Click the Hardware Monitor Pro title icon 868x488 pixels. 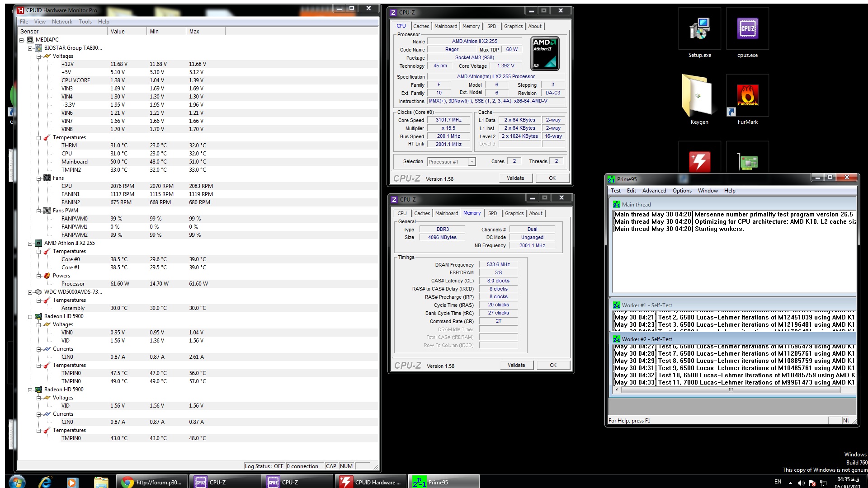[x=20, y=10]
